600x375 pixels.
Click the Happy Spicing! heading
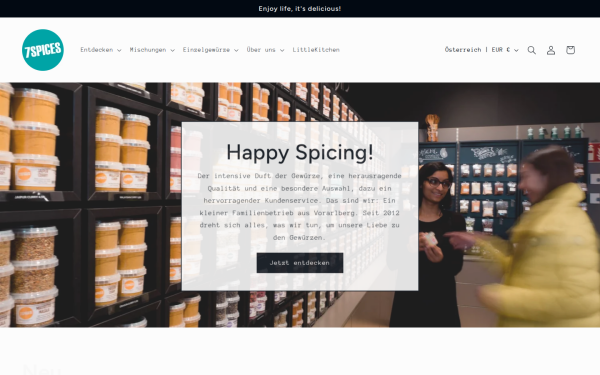point(300,152)
